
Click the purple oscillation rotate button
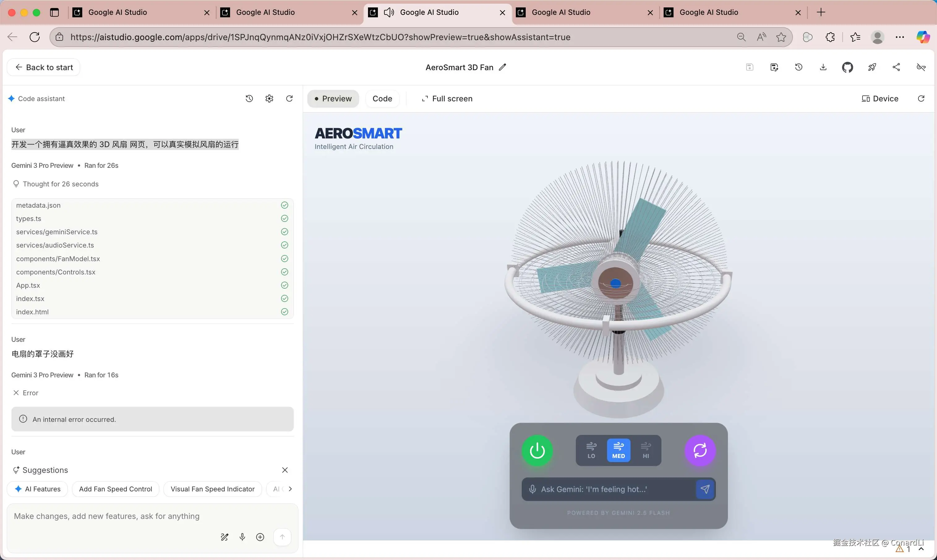pos(700,451)
